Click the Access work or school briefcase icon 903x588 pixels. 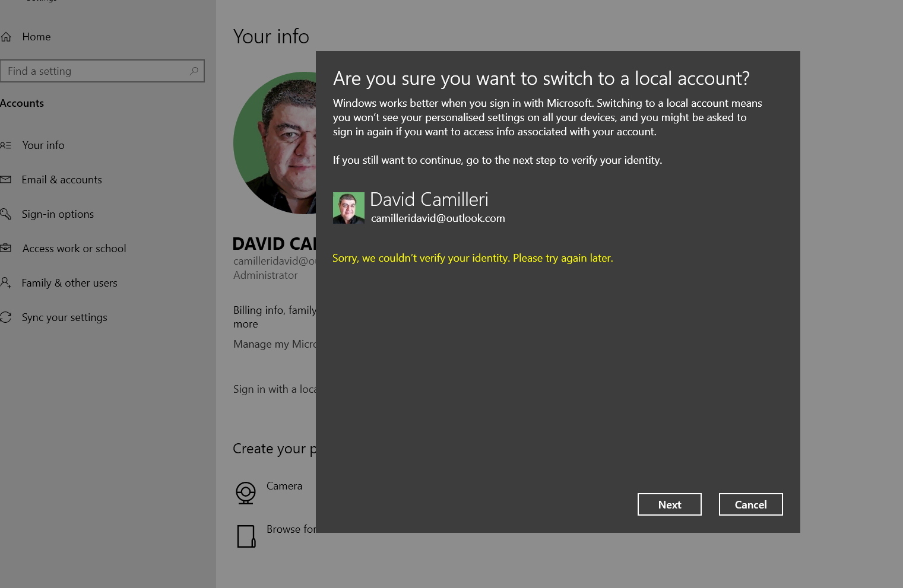point(6,249)
